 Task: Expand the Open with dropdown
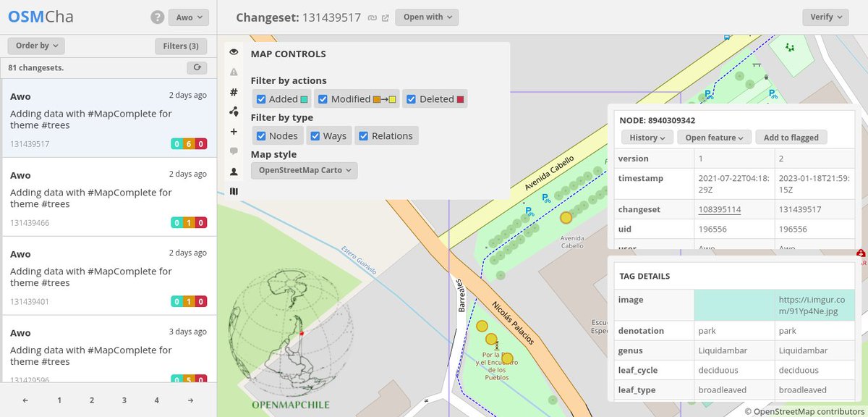coord(427,17)
